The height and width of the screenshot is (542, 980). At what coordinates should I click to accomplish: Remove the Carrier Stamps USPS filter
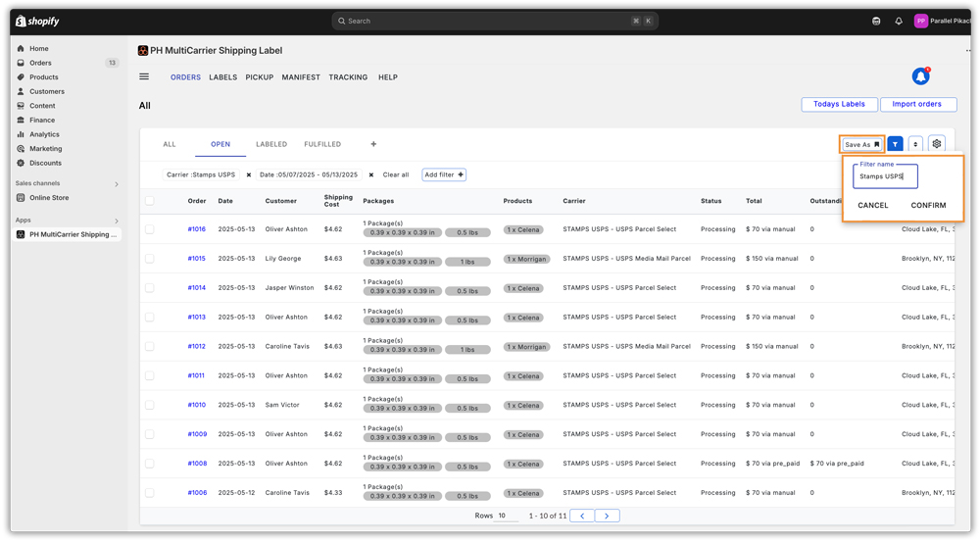point(249,175)
